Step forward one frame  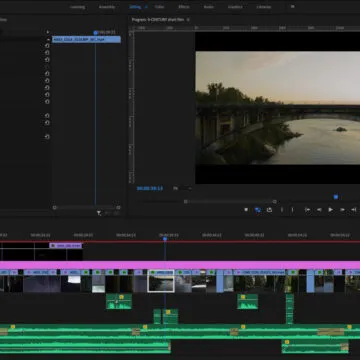pos(342,210)
